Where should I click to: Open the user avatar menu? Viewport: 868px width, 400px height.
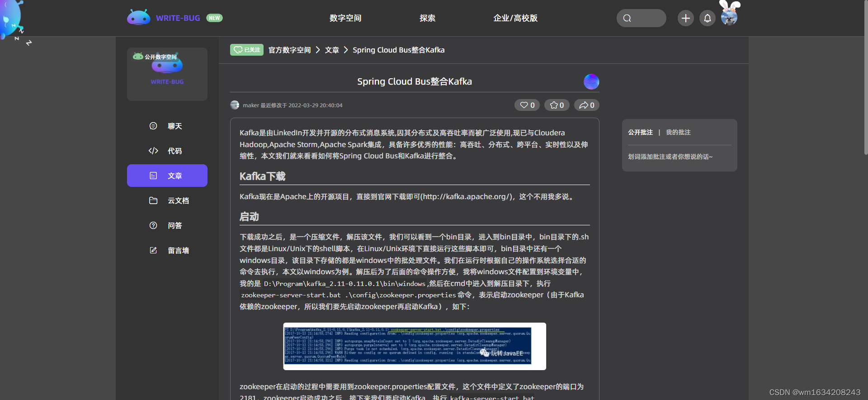coord(729,17)
